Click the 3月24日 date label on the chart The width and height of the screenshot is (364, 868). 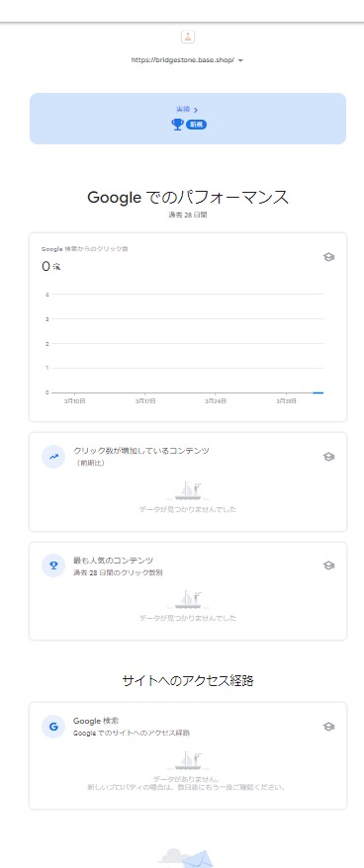[x=215, y=400]
